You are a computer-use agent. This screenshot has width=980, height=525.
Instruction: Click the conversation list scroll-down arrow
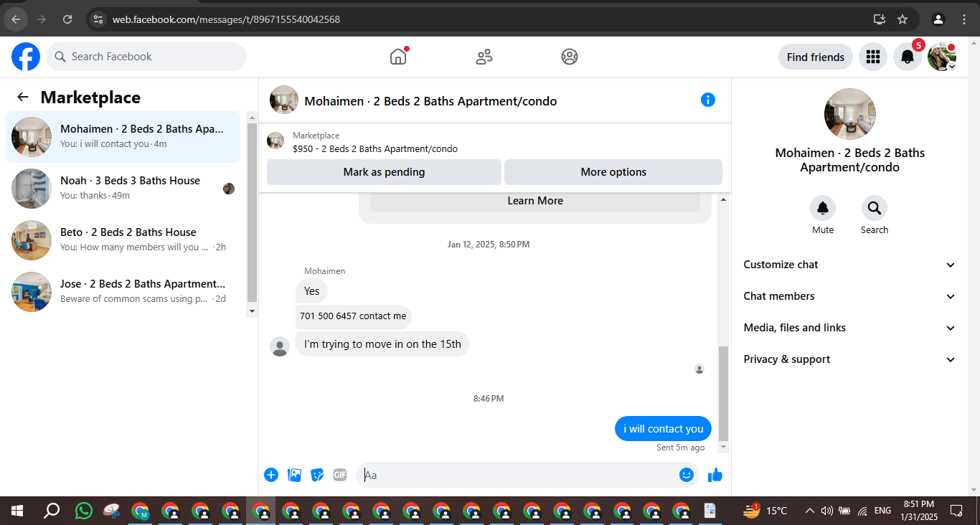[251, 311]
